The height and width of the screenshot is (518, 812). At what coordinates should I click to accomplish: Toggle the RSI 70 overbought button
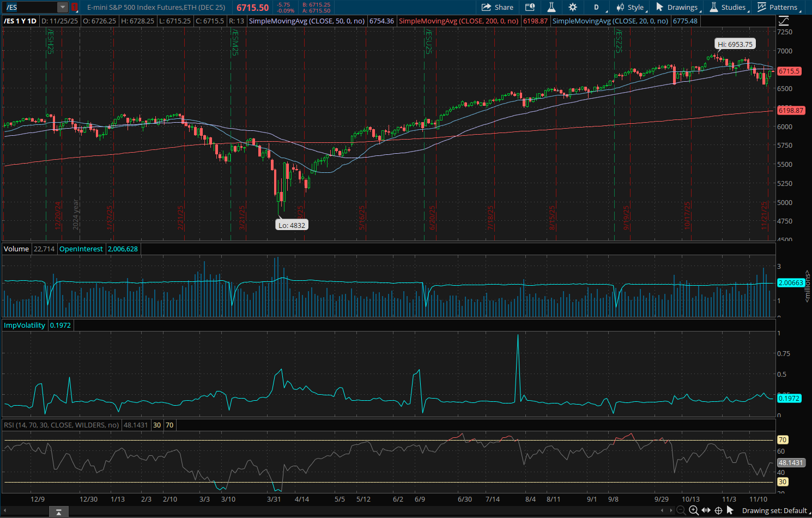(169, 425)
